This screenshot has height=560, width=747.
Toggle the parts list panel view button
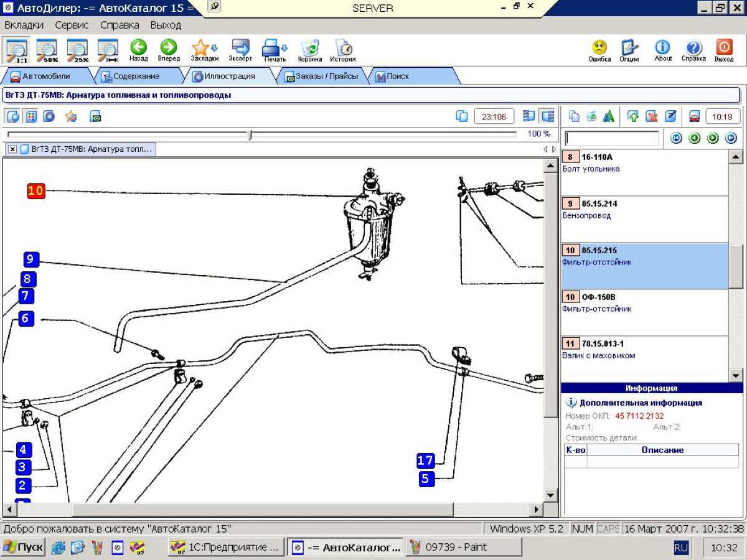click(x=548, y=116)
